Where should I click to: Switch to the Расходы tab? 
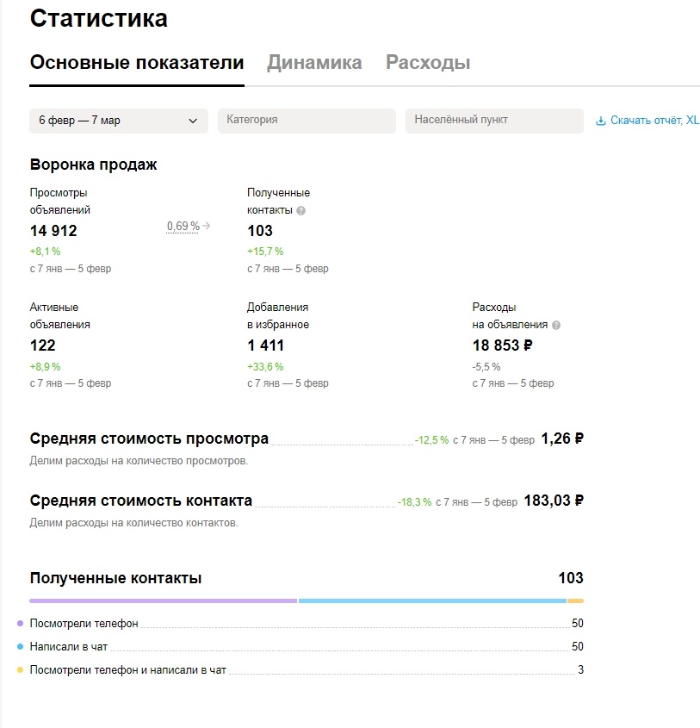tap(428, 62)
